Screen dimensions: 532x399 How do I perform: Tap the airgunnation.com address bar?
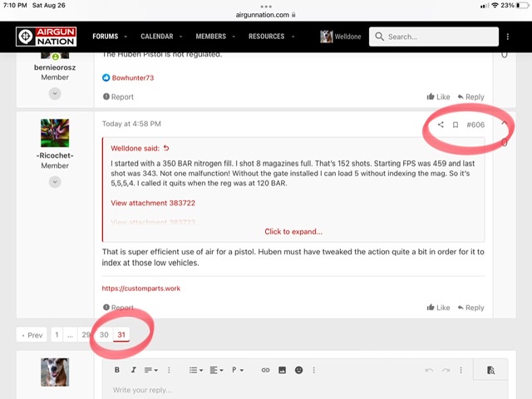[266, 15]
